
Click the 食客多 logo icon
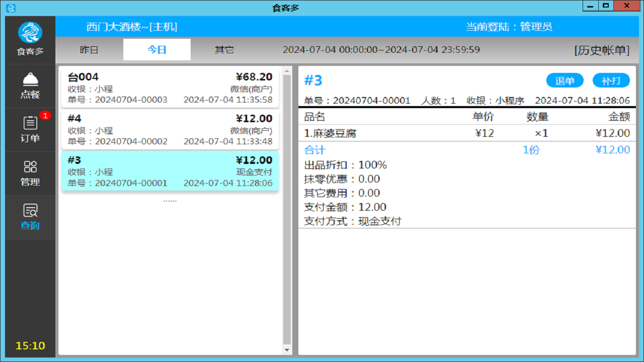(30, 32)
